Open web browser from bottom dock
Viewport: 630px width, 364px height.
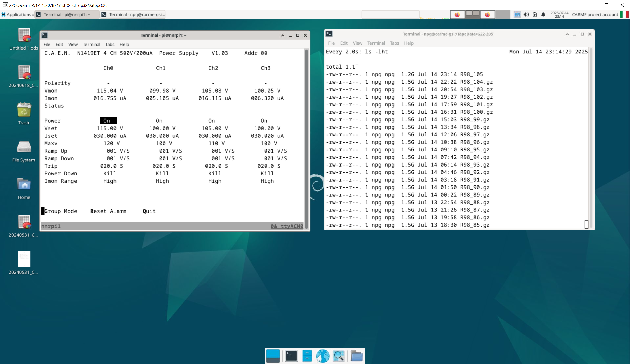coord(322,356)
